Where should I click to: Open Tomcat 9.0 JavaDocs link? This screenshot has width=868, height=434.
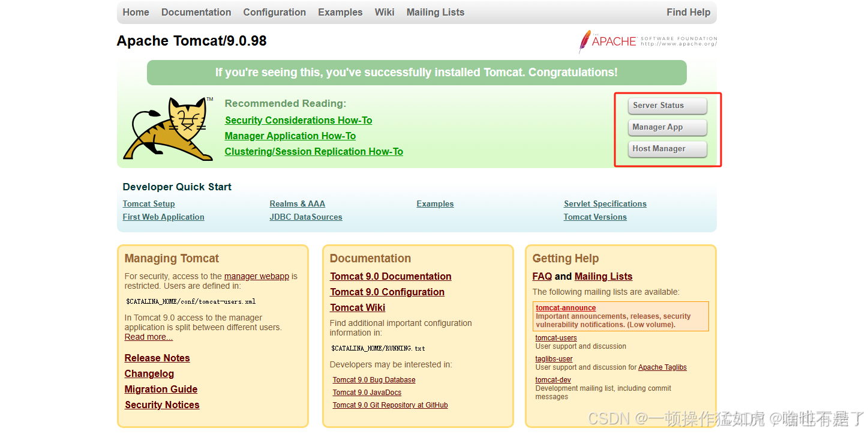(x=367, y=392)
